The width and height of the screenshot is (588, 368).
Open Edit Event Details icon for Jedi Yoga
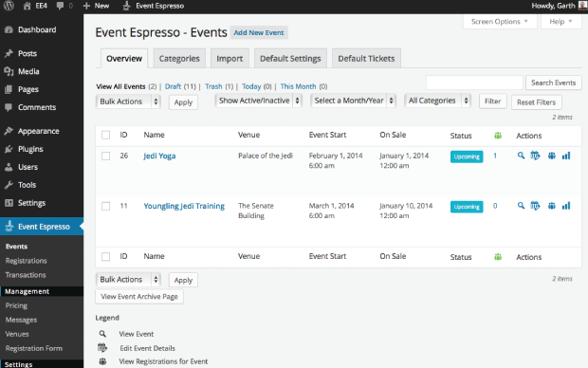click(535, 156)
